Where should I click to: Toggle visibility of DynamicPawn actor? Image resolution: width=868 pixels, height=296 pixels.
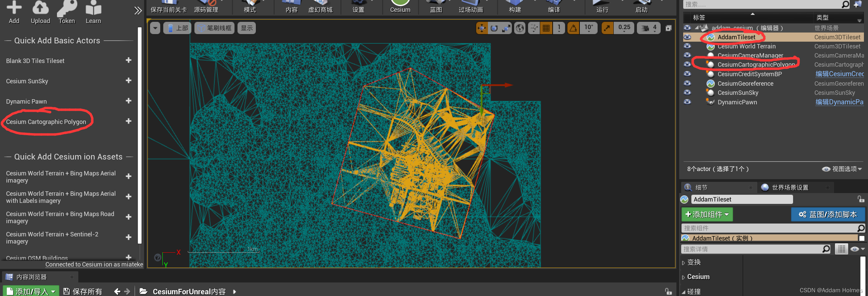[687, 102]
